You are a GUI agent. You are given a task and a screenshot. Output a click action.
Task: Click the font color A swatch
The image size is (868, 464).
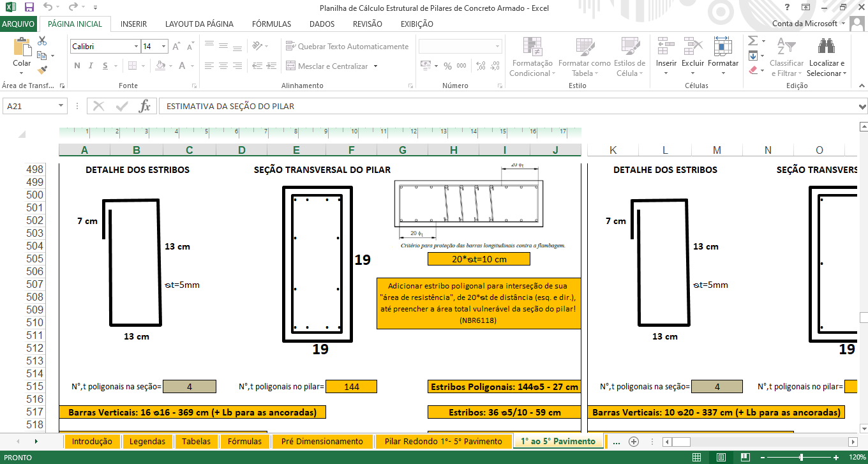182,66
